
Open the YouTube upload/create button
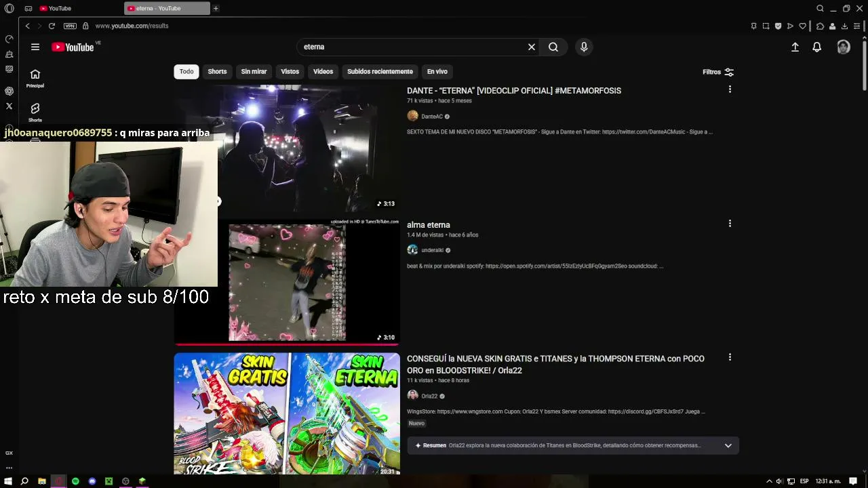point(795,47)
